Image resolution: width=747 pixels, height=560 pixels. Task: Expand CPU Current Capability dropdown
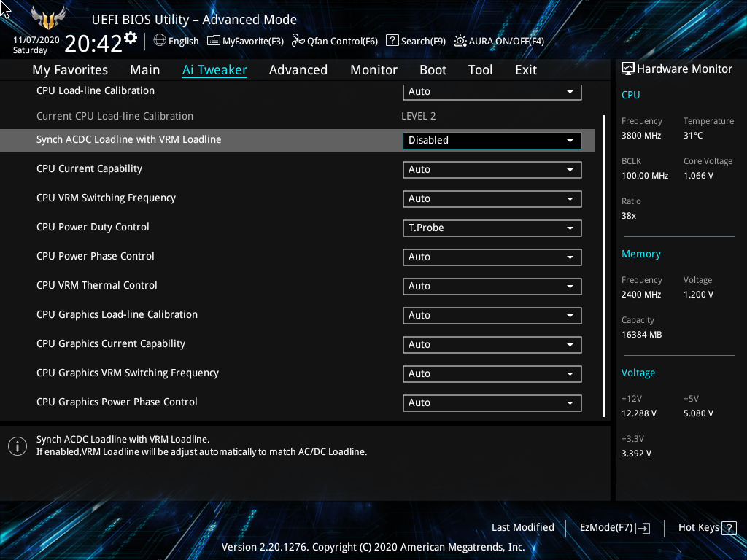click(x=492, y=169)
